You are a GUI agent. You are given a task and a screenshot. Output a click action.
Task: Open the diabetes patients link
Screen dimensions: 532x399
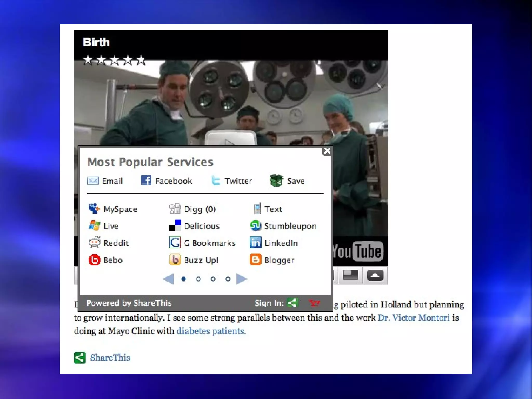[x=210, y=331]
